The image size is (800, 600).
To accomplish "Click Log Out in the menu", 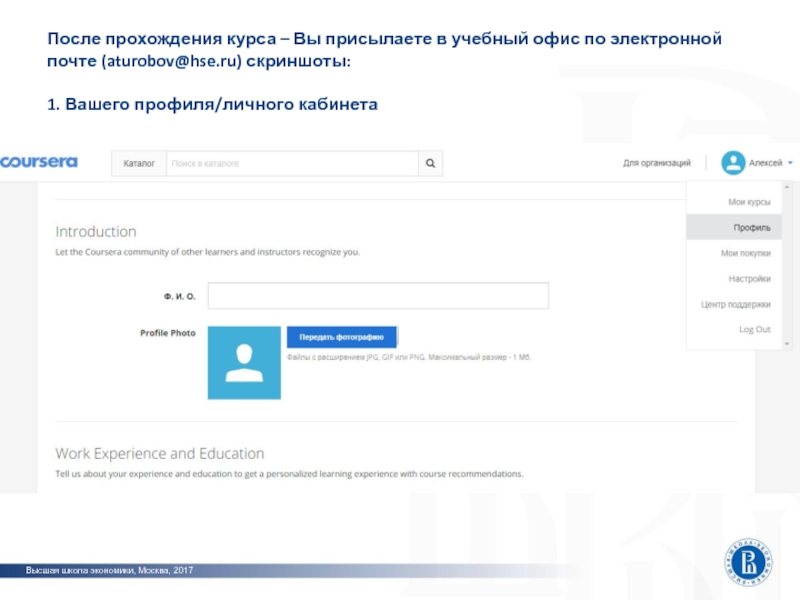I will coord(755,329).
